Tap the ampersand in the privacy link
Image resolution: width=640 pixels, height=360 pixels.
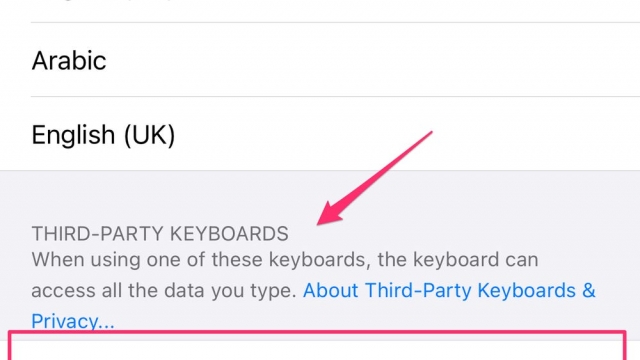click(x=589, y=291)
